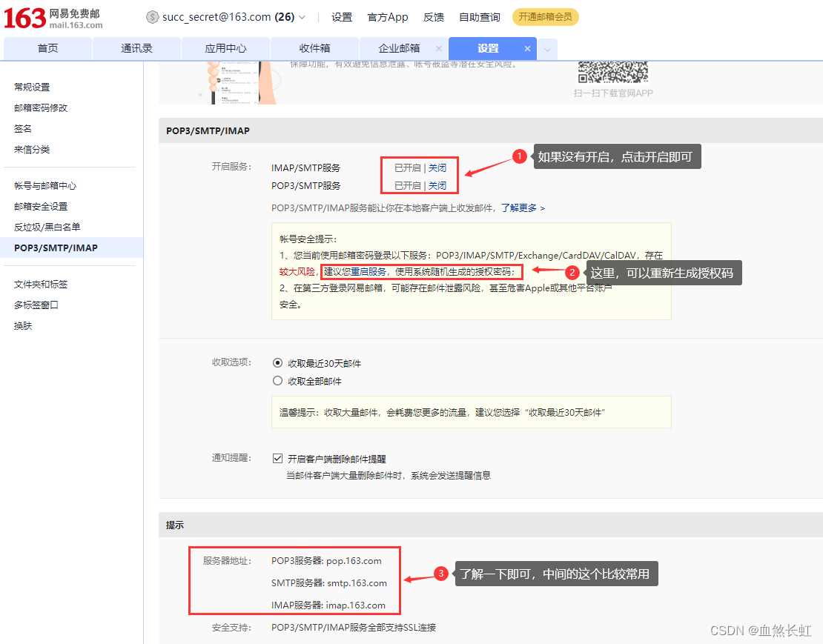Open the 应用中心 tab
Viewport: 823px width, 644px height.
pos(225,49)
